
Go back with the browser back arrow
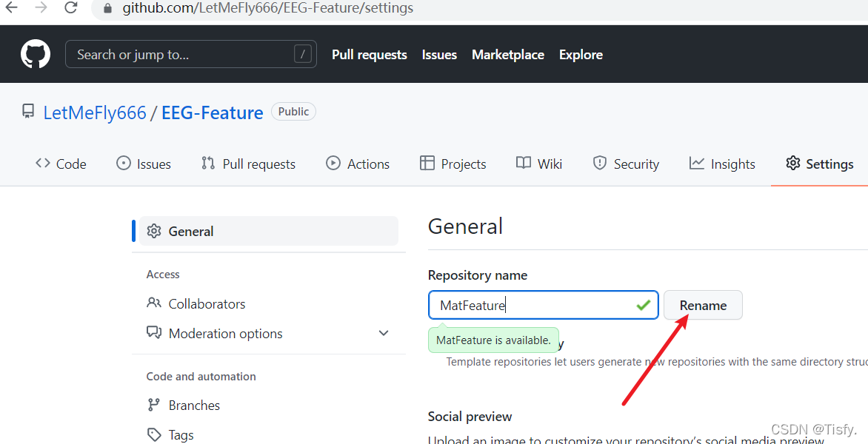pyautogui.click(x=11, y=7)
